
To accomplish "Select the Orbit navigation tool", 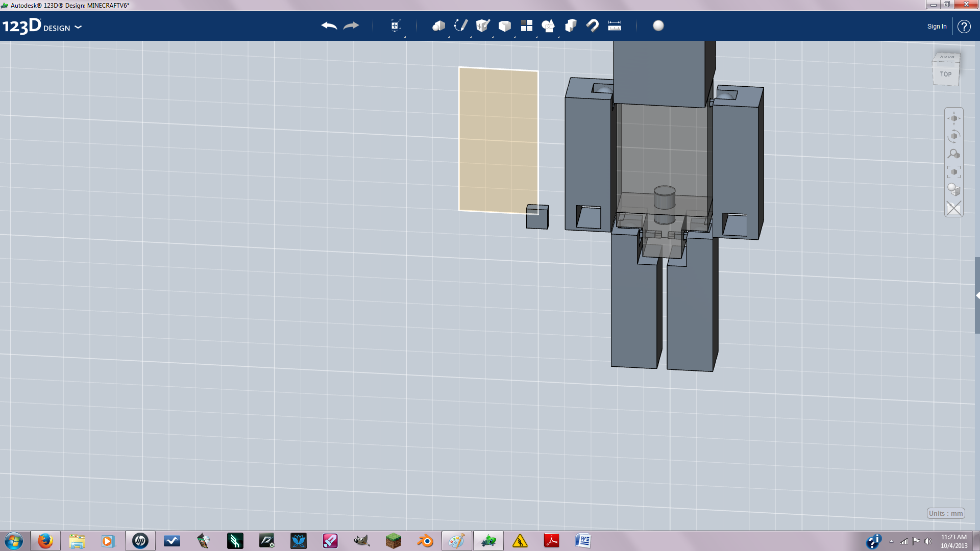I will 953,136.
